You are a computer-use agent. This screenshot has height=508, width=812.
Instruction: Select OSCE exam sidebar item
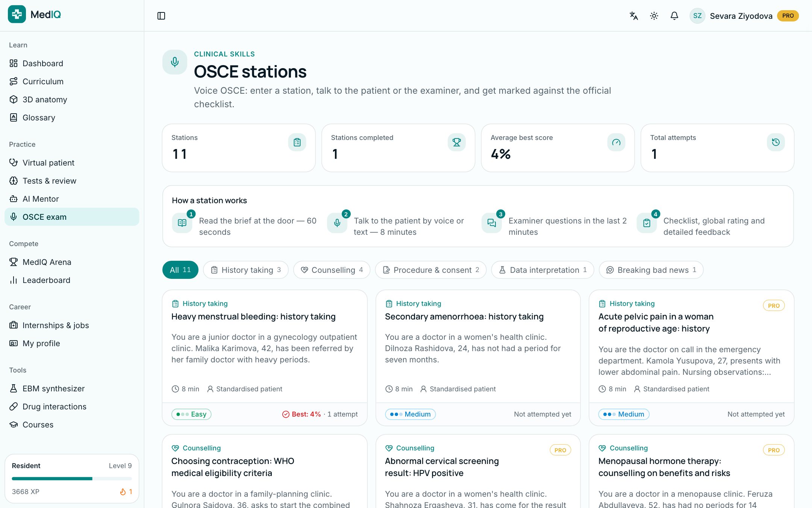point(72,217)
